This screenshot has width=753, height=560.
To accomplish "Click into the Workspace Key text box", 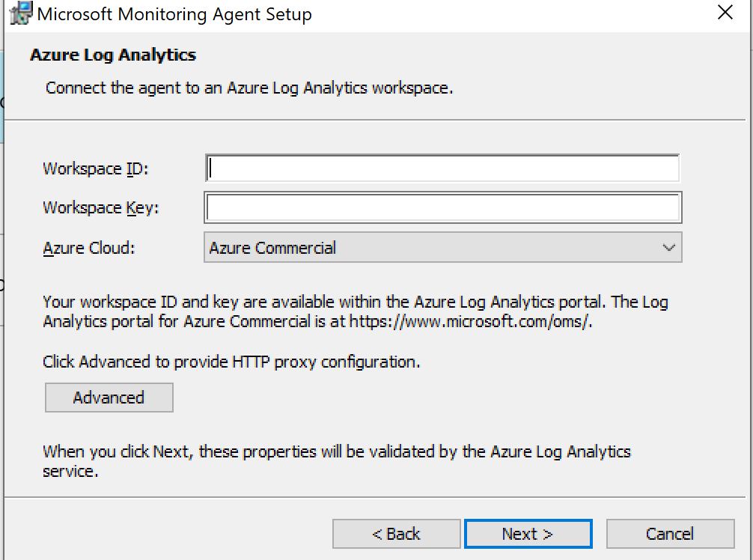I will tap(442, 208).
